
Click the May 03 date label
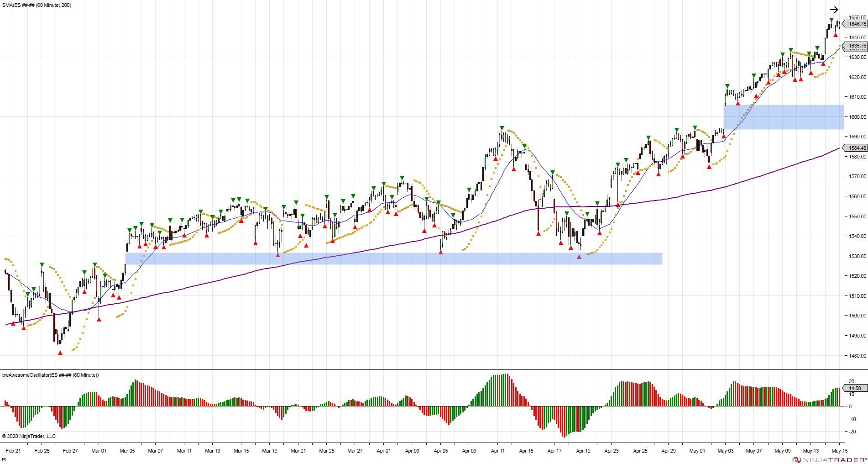pyautogui.click(x=726, y=451)
